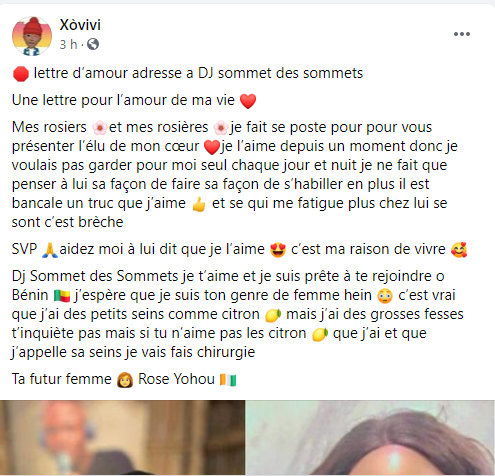Click the globe public privacy icon
The width and height of the screenshot is (495, 476).
pos(93,44)
